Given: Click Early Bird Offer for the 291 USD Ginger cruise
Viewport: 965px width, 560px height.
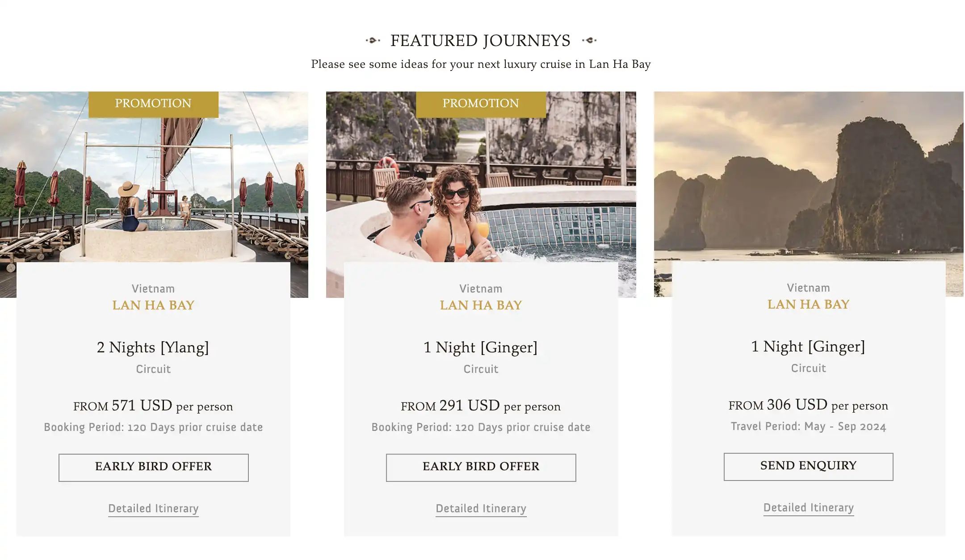Looking at the screenshot, I should pyautogui.click(x=481, y=468).
